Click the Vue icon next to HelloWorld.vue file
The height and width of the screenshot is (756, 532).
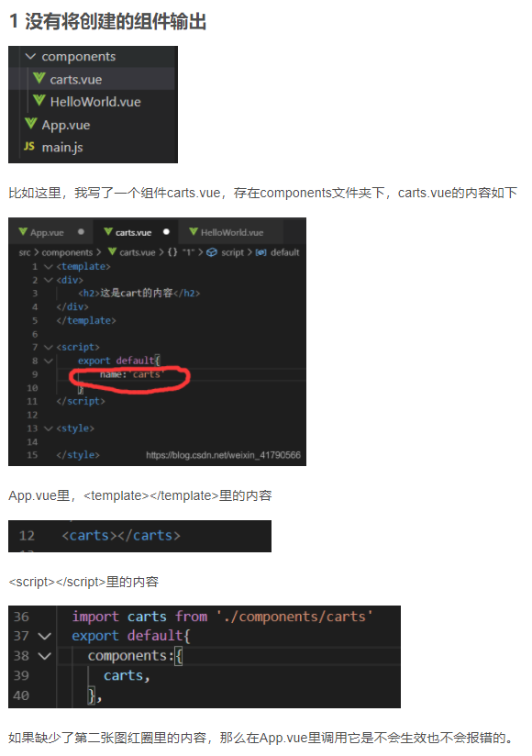39,100
